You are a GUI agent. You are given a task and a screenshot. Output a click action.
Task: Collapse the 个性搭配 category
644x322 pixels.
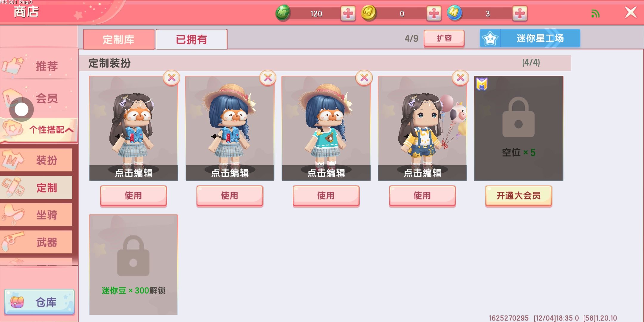pos(39,130)
